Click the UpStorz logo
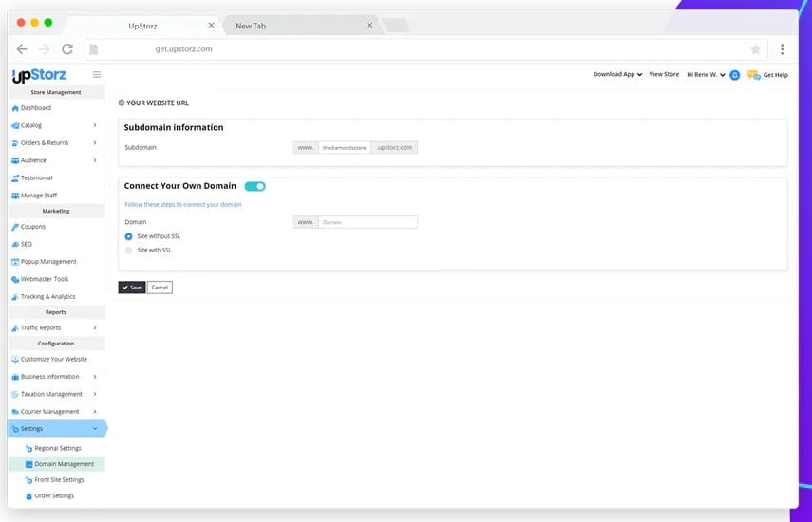This screenshot has height=522, width=812. tap(39, 76)
